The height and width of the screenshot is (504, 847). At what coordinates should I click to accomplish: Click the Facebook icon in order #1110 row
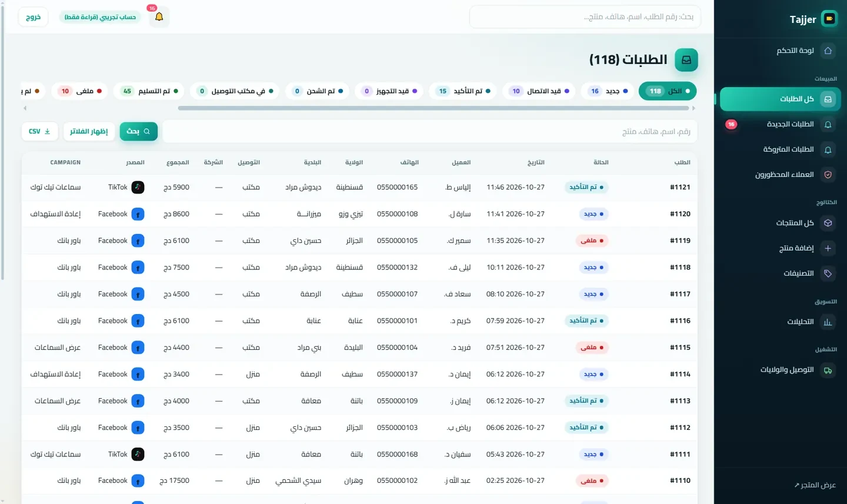pos(138,480)
